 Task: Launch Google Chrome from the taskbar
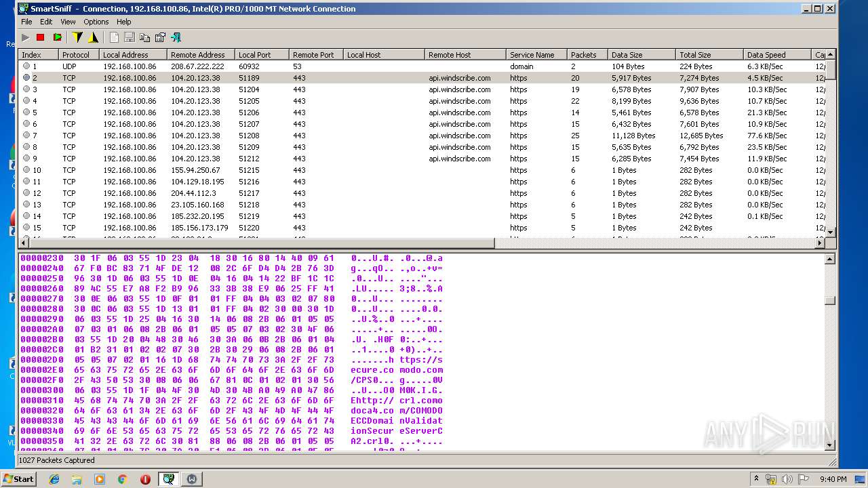coord(123,479)
